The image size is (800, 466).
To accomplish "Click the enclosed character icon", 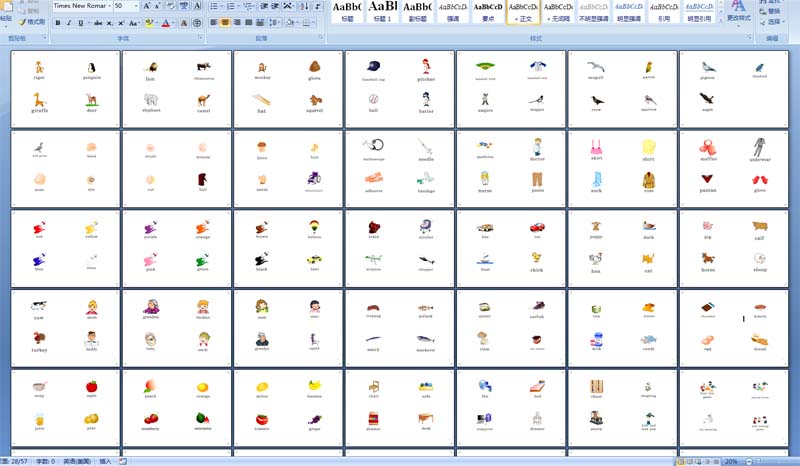I will tap(197, 23).
